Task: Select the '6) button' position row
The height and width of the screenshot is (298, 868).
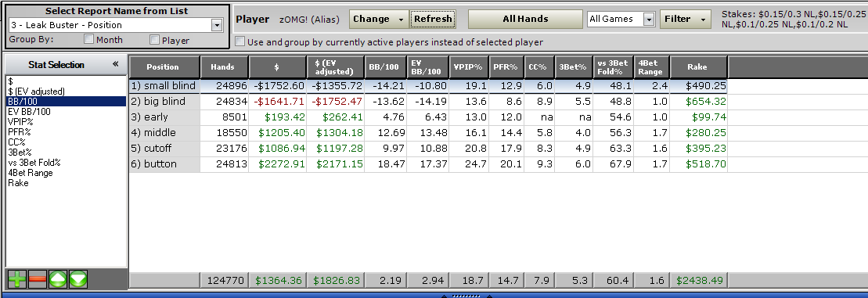Action: click(x=428, y=163)
